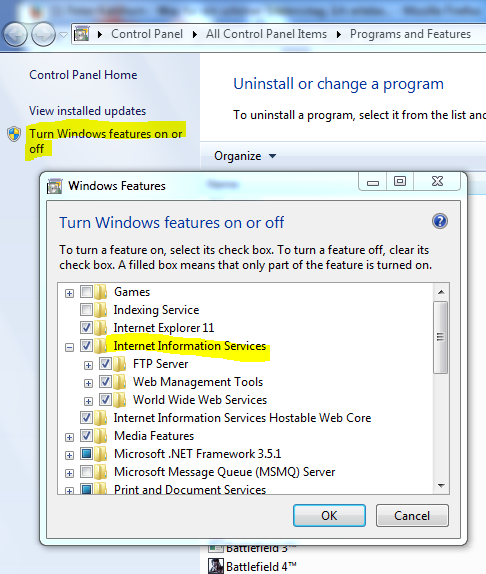Open the Organize dropdown menu

tap(245, 156)
